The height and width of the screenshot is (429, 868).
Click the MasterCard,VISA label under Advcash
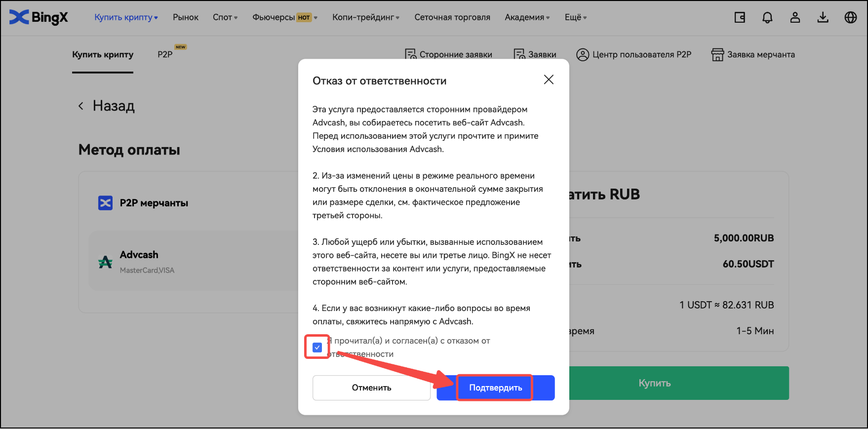pyautogui.click(x=147, y=270)
